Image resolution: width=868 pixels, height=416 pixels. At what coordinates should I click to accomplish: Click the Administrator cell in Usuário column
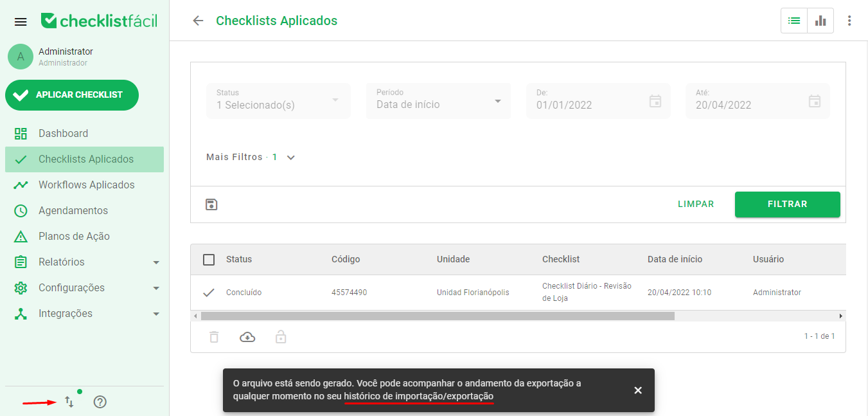click(777, 293)
